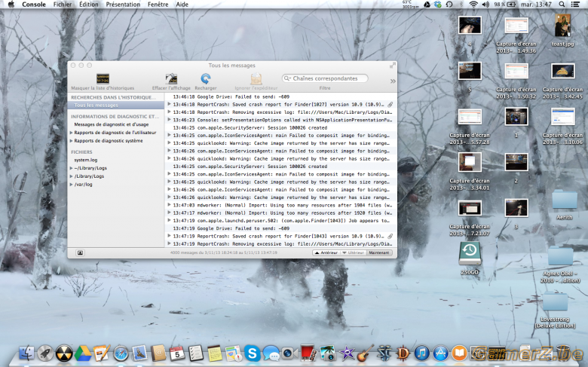Image resolution: width=588 pixels, height=367 pixels.
Task: Open Notification Center icon
Action: [575, 5]
